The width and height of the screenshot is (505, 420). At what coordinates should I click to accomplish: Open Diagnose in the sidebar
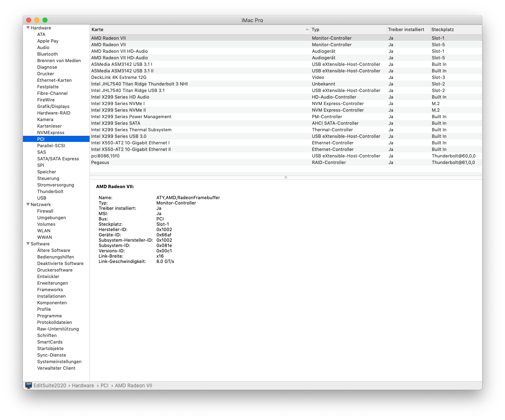(x=47, y=67)
